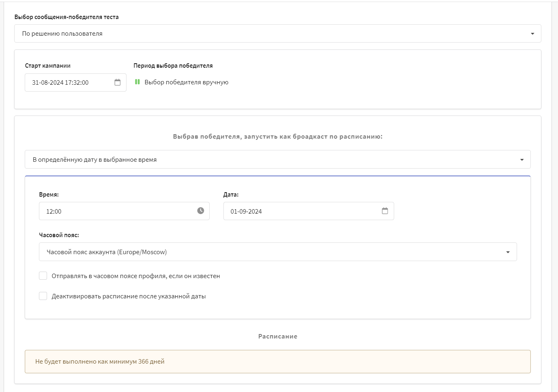This screenshot has width=558, height=392.
Task: Open calendar icon in the Дата field
Action: 385,211
